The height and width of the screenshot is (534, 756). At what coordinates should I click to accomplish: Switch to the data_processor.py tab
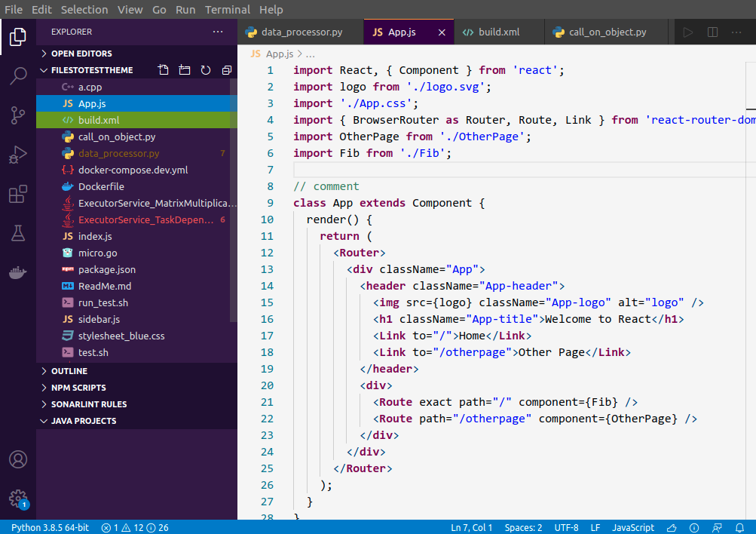coord(301,32)
